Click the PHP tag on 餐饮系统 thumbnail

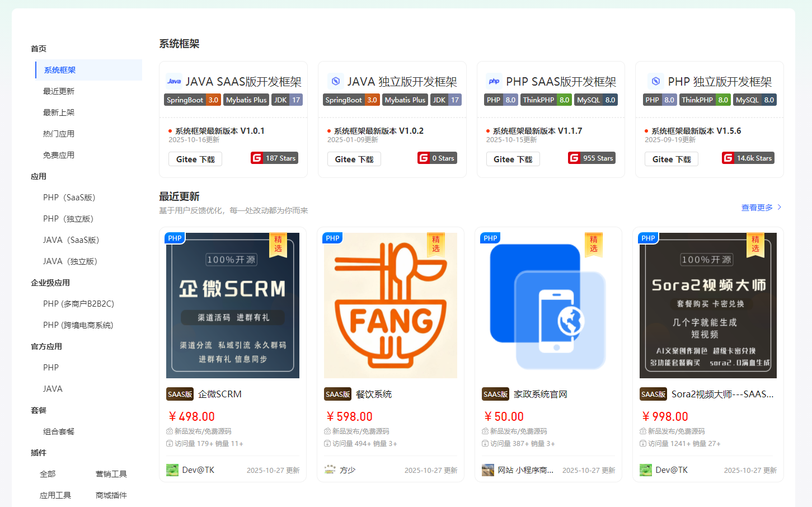click(332, 238)
